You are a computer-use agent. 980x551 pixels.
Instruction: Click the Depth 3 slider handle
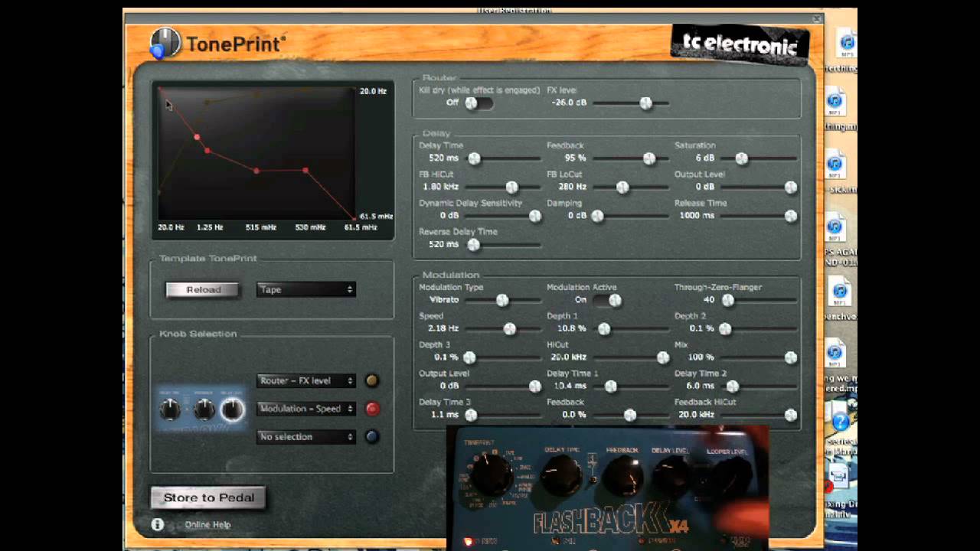coord(469,357)
